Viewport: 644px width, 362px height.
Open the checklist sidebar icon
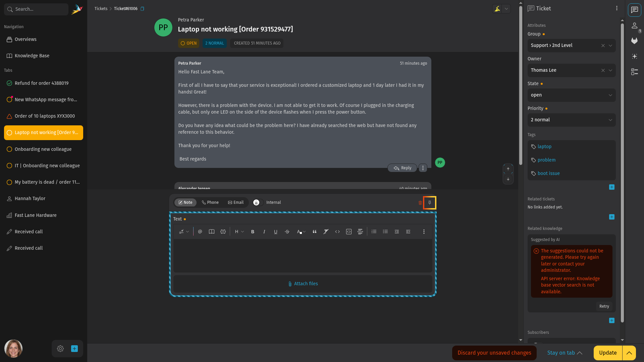coord(635,72)
